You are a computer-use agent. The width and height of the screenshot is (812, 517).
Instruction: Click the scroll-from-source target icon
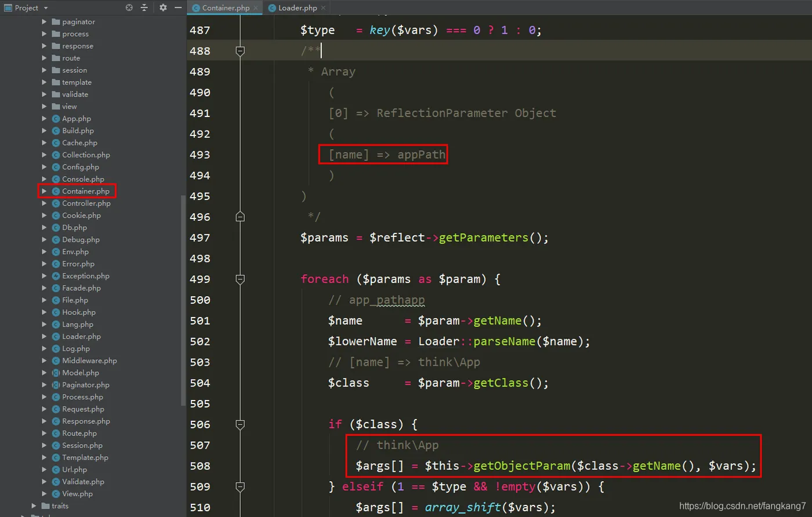click(129, 8)
